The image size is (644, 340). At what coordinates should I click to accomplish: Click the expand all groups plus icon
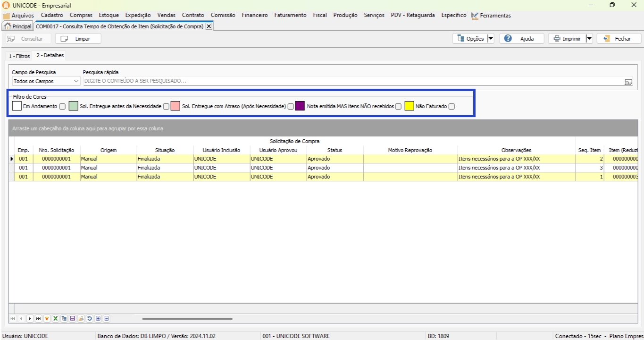(98, 319)
